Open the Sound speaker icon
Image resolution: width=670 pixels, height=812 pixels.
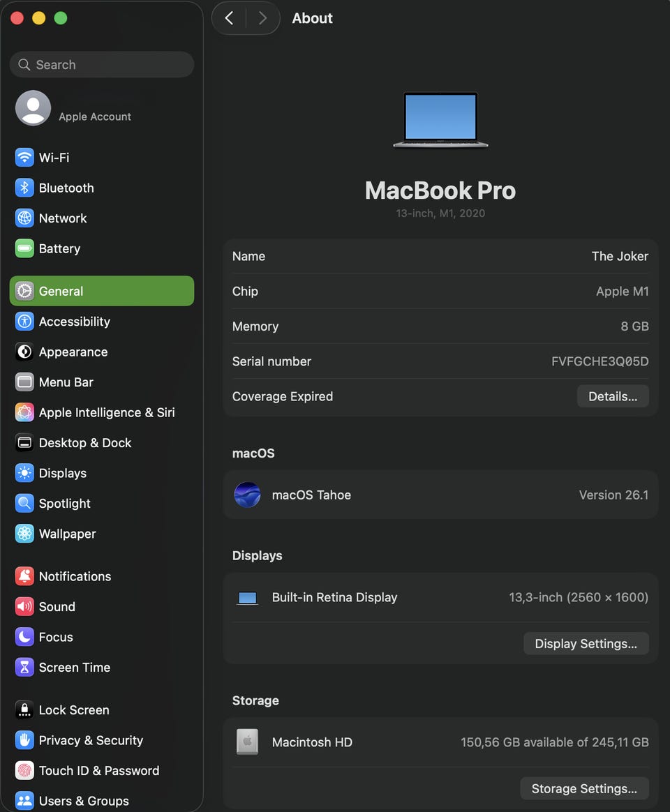pyautogui.click(x=24, y=606)
